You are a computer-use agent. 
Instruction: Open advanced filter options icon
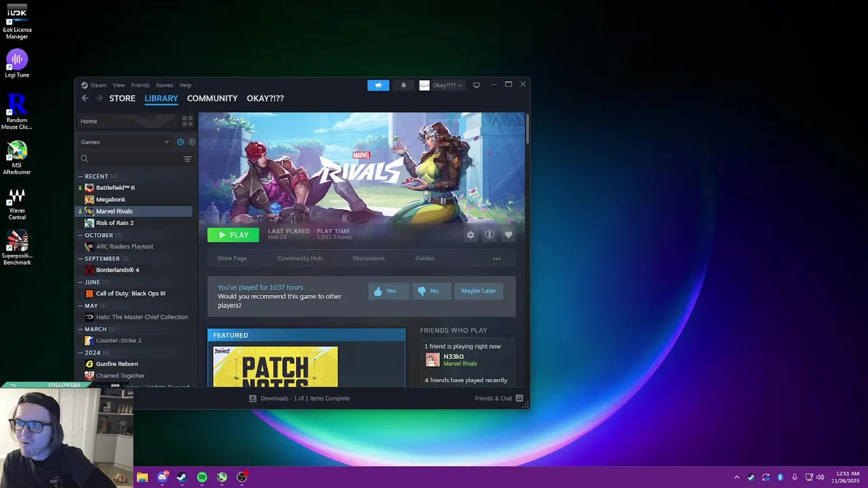[187, 159]
